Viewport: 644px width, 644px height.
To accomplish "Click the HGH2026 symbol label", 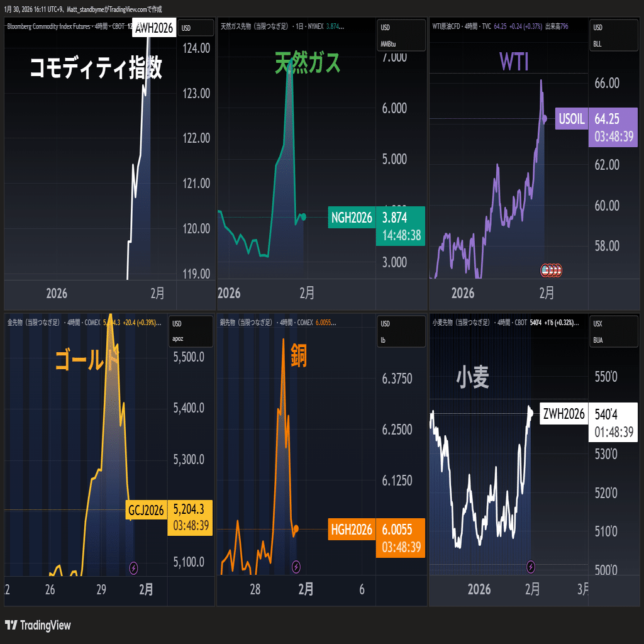I will tap(352, 530).
